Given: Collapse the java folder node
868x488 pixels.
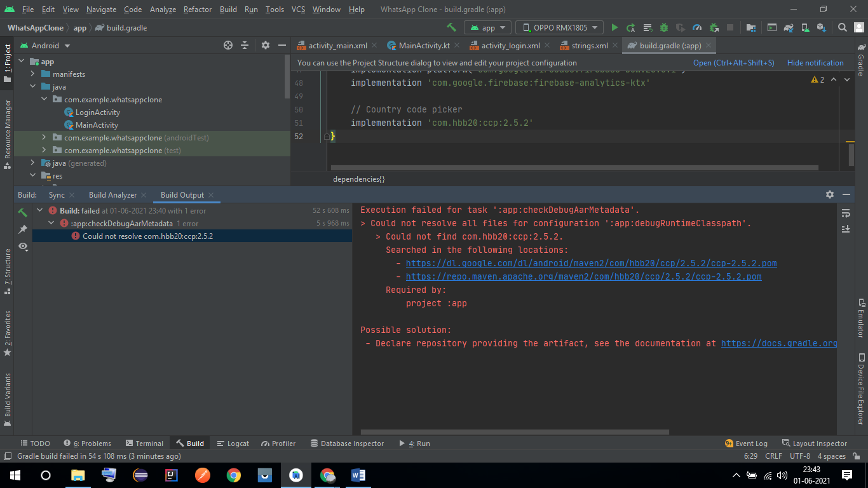Looking at the screenshot, I should [33, 87].
